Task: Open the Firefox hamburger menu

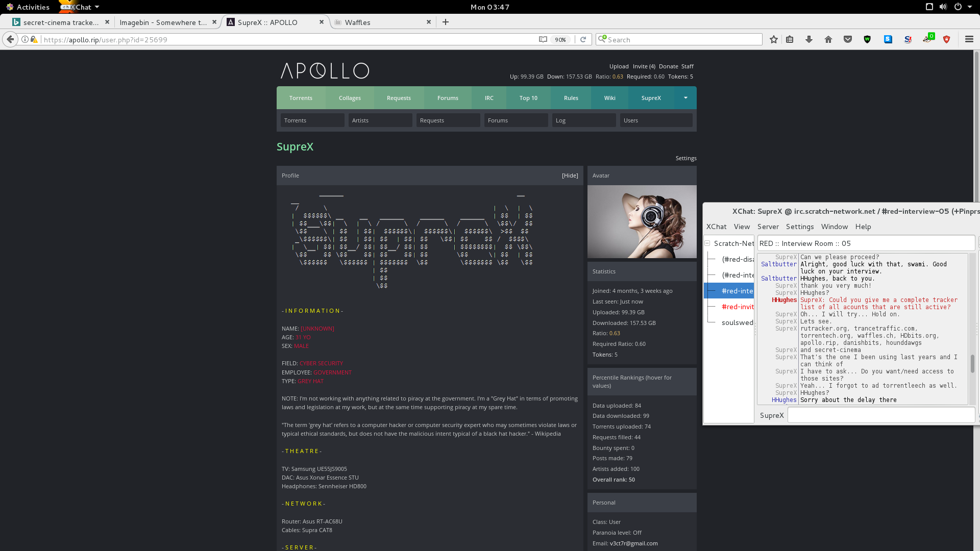Action: [x=969, y=39]
